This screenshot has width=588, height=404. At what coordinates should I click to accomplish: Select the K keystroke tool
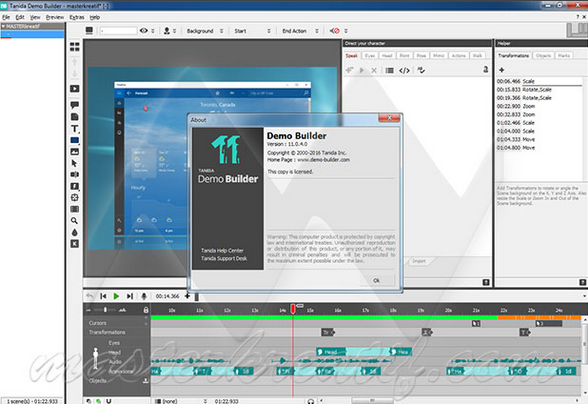pos(75,244)
